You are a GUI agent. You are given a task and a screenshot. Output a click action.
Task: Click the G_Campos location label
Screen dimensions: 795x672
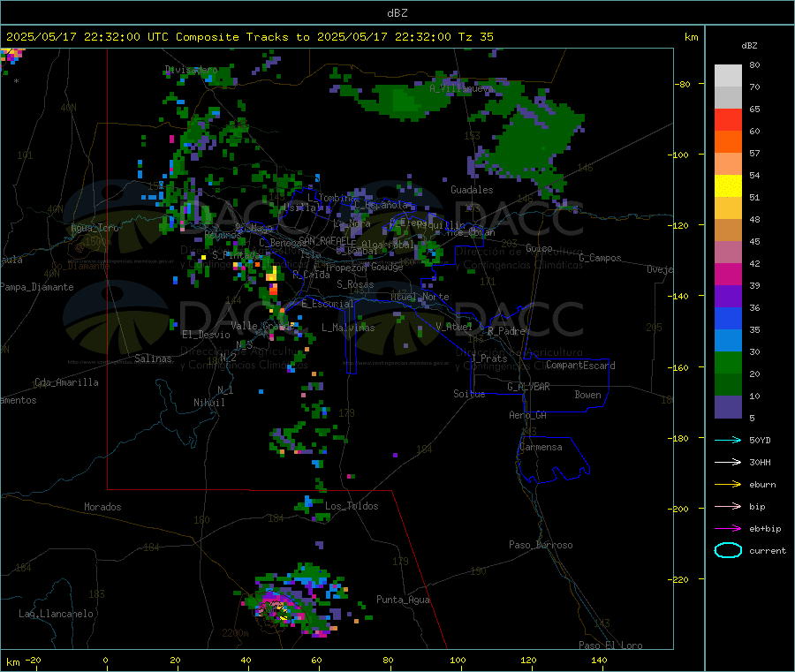pyautogui.click(x=600, y=258)
